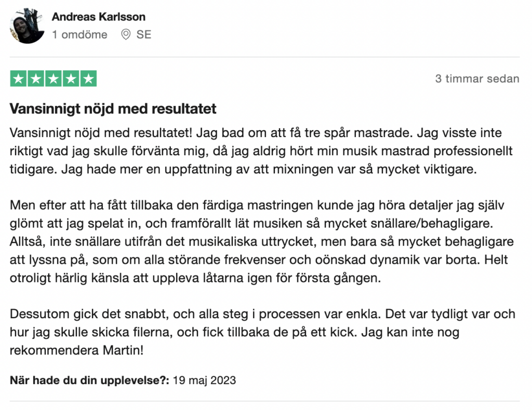The image size is (532, 410).
Task: Click the first green rating star
Action: coord(18,78)
